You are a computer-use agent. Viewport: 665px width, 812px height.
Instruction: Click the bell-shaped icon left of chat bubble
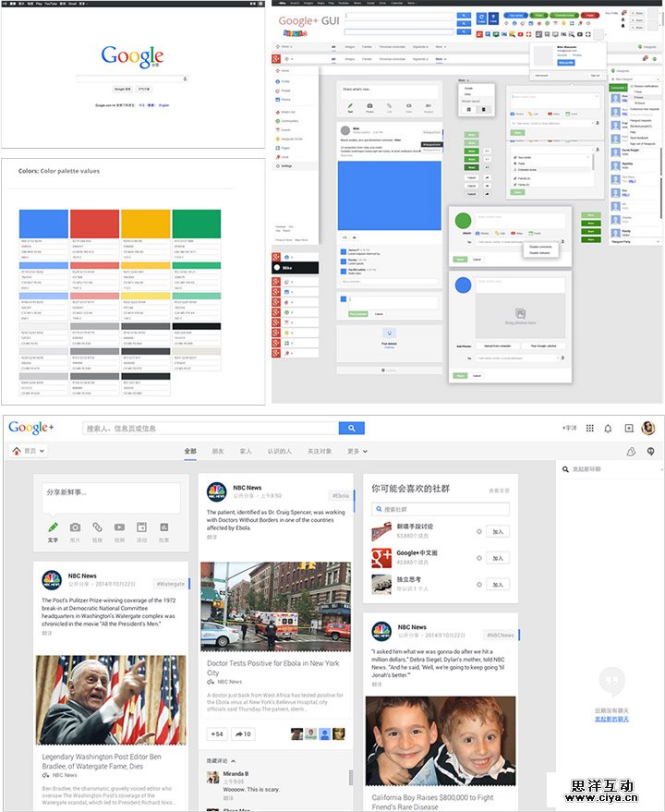point(631,452)
